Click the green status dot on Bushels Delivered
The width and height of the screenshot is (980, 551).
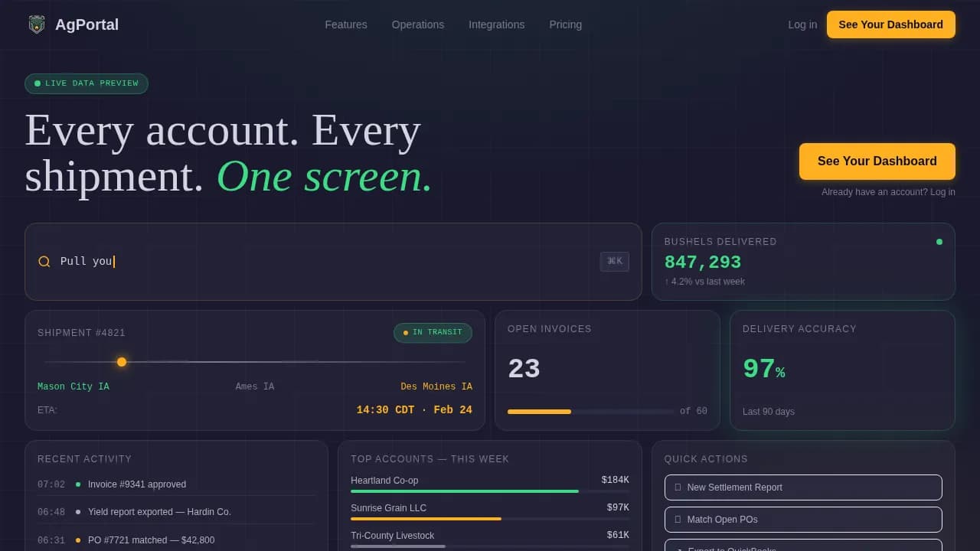(x=939, y=242)
